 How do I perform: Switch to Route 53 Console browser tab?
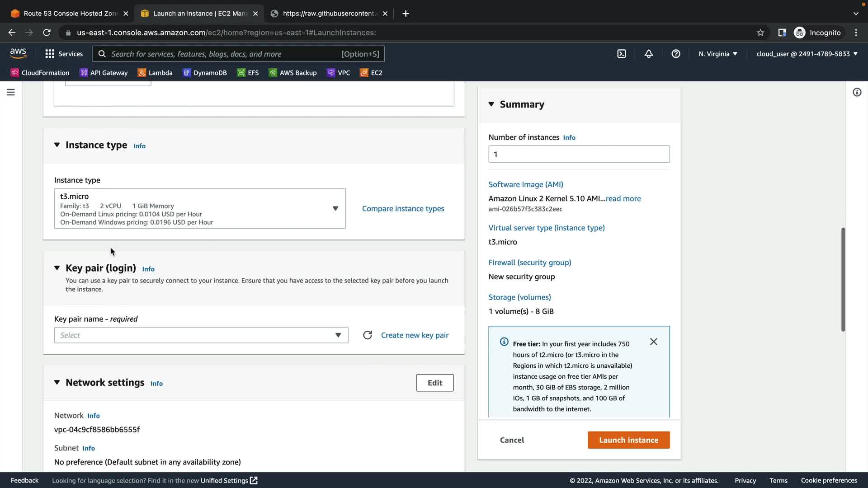click(70, 14)
